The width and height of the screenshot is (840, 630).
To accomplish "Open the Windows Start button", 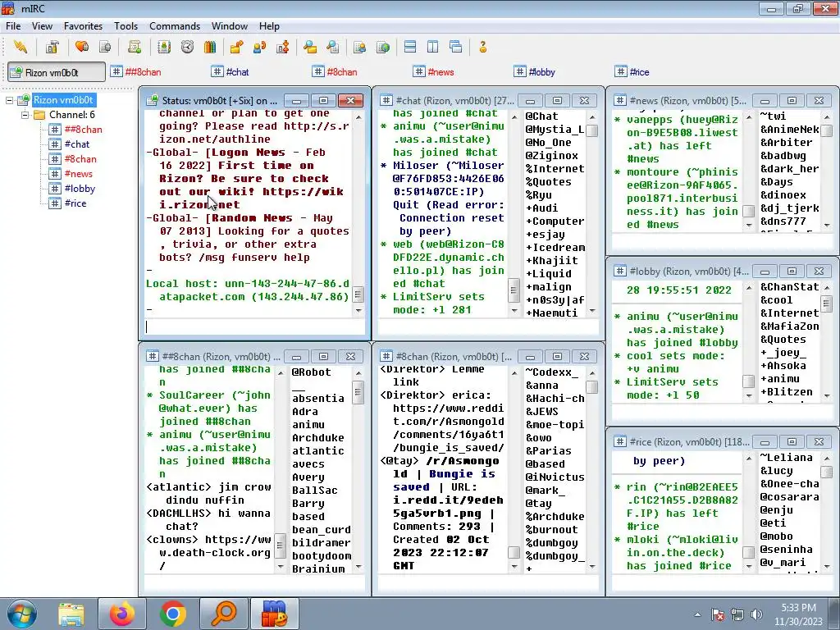I will [x=22, y=614].
